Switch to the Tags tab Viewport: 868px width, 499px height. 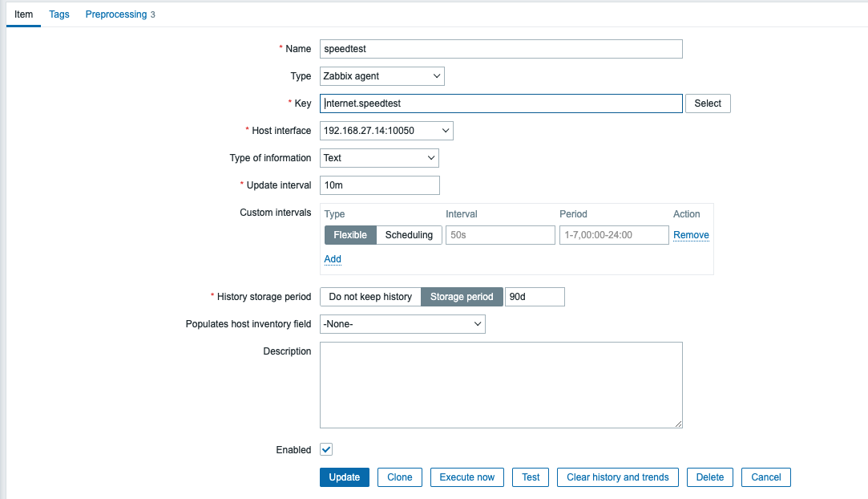click(59, 14)
